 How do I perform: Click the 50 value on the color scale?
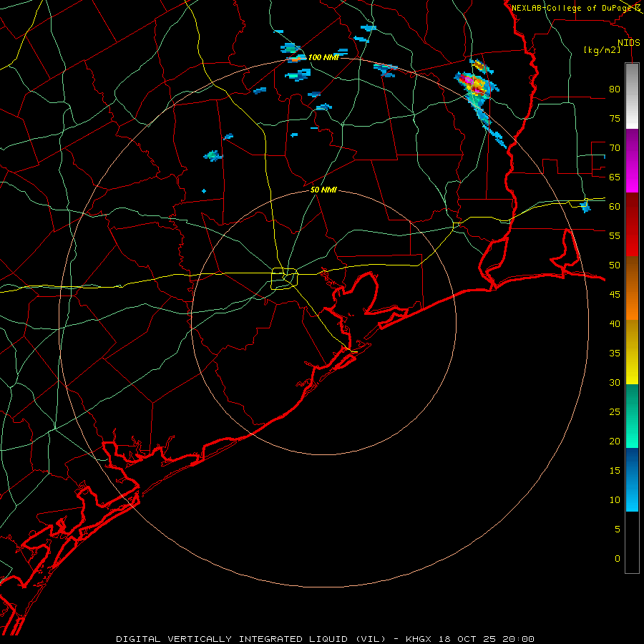point(615,265)
